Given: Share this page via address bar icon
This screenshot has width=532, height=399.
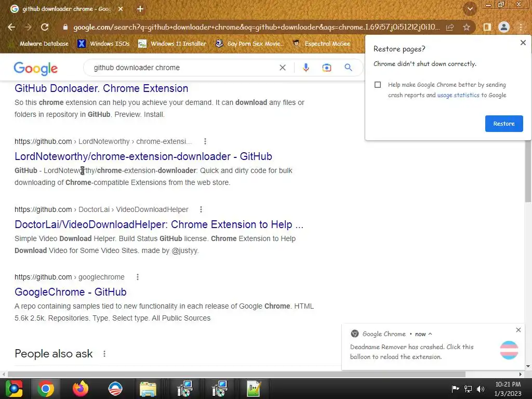Looking at the screenshot, I should (x=450, y=27).
